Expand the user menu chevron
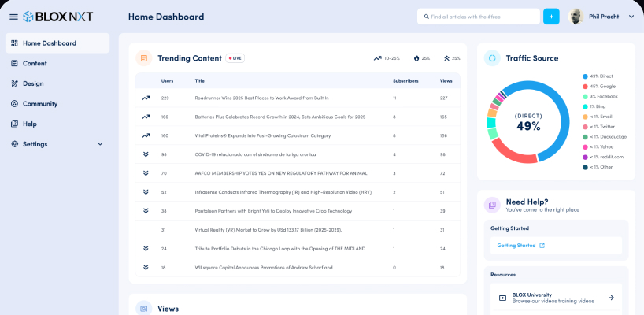Viewport: 644px width, 315px height. click(631, 17)
